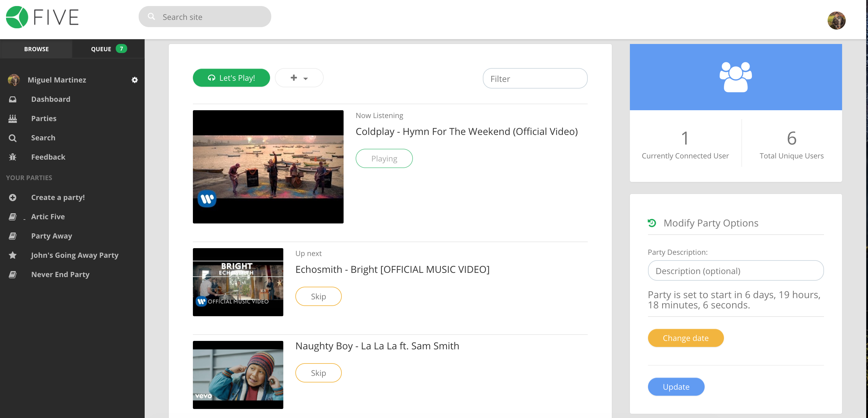The image size is (868, 418).
Task: Click the Change date button
Action: [x=685, y=338]
